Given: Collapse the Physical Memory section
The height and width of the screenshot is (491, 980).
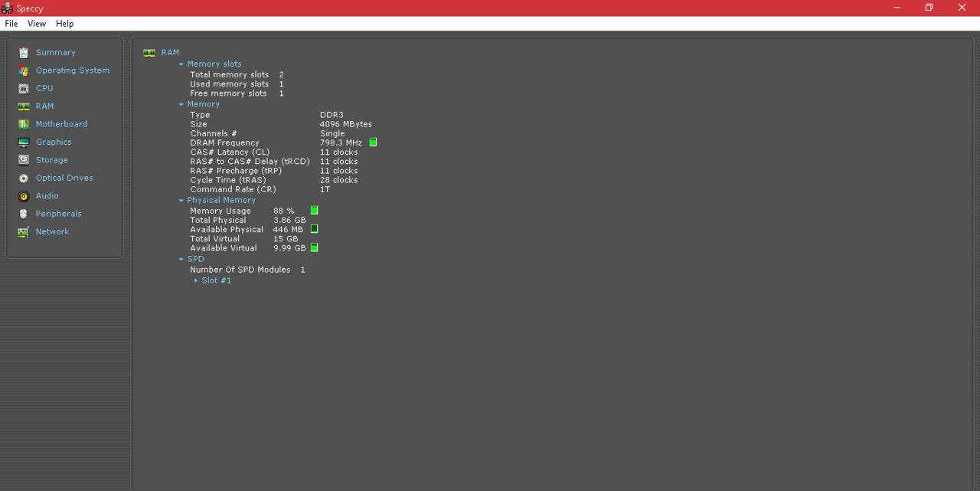Looking at the screenshot, I should coord(181,201).
